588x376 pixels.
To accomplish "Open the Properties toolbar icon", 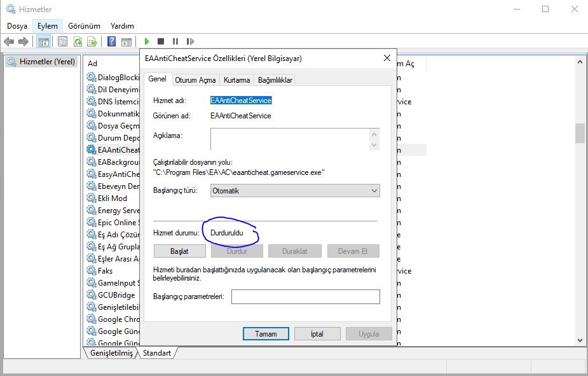I will point(63,41).
